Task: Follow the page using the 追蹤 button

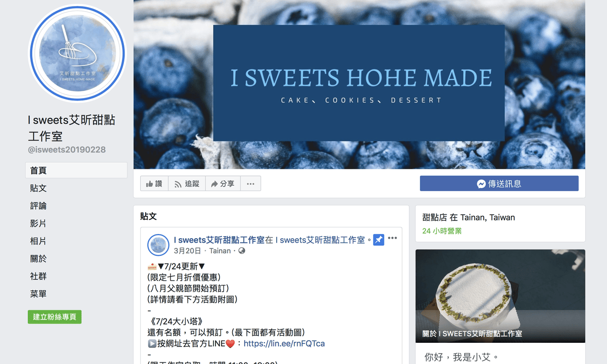Action: pos(187,184)
